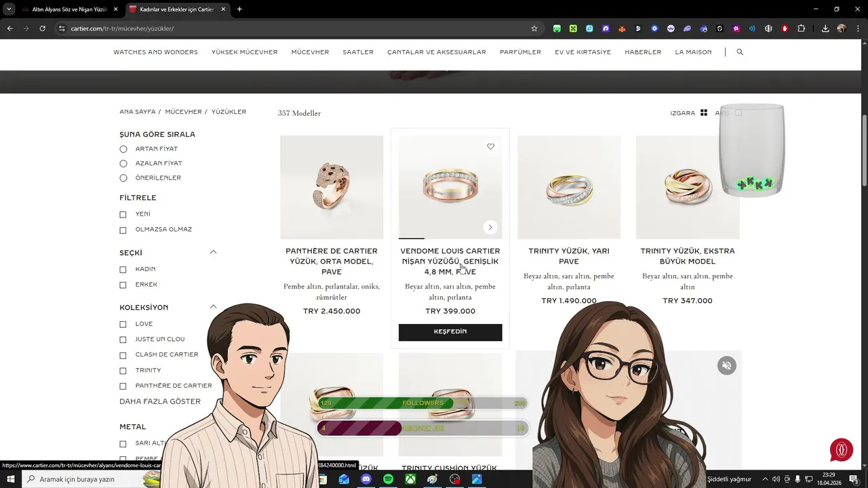Open the Saatler navigation menu
Screen dimensions: 868x488
[358, 52]
